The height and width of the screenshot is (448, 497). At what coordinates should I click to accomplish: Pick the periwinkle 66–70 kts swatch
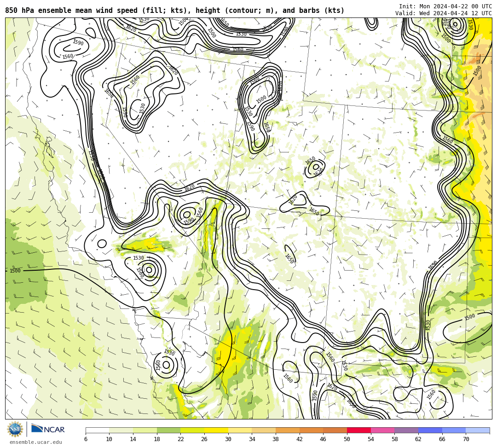(454, 430)
